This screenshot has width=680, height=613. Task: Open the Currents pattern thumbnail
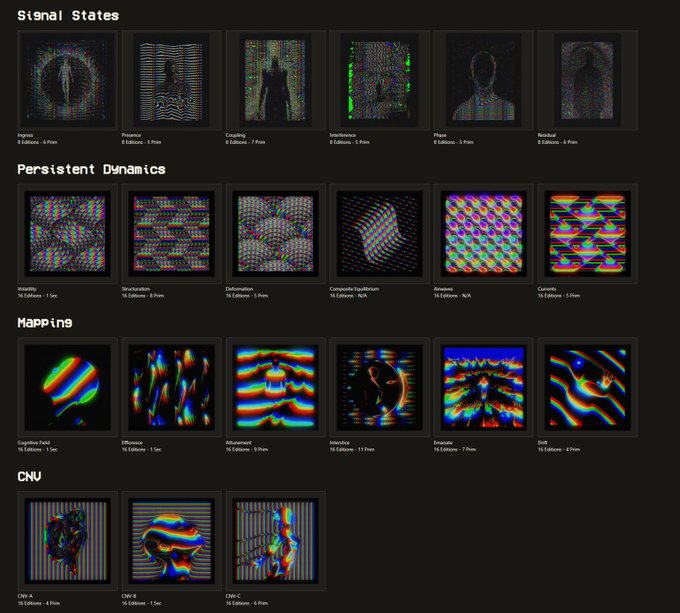point(588,234)
